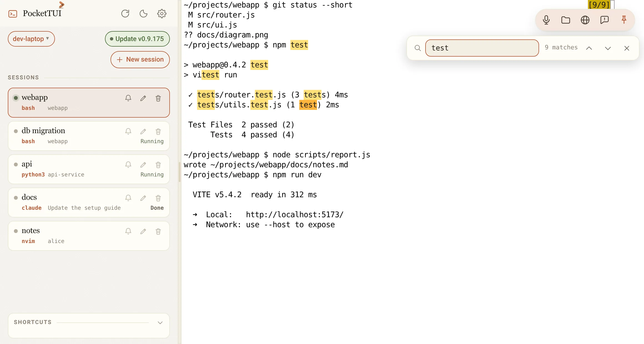Image resolution: width=644 pixels, height=344 pixels.
Task: Focus the search field containing test
Action: (x=482, y=48)
